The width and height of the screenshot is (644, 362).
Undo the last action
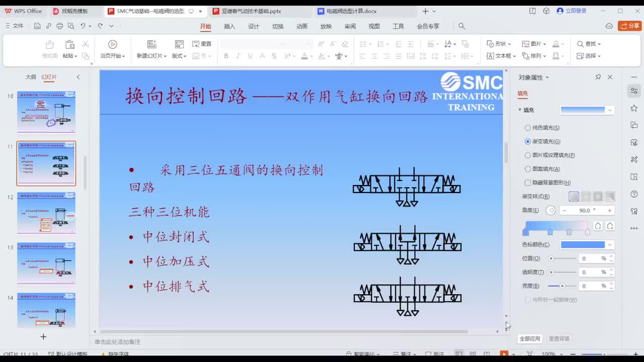83,26
